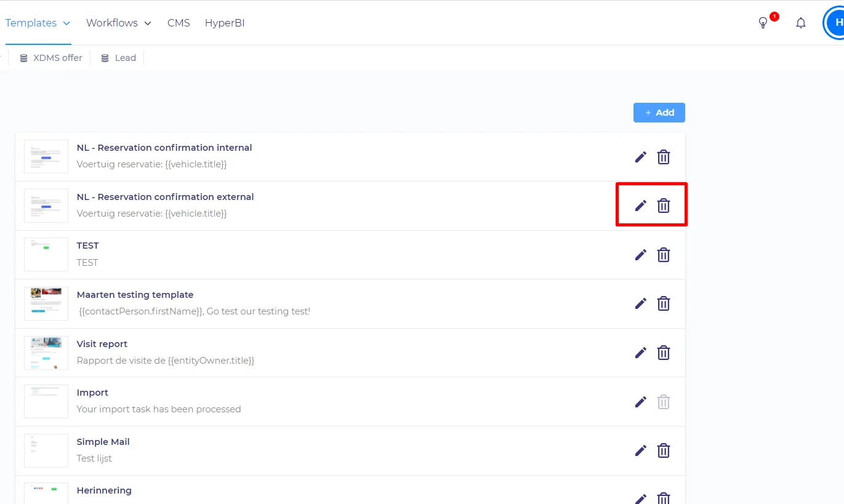Select the "Visit report" title
Image resolution: width=844 pixels, height=504 pixels.
point(102,344)
